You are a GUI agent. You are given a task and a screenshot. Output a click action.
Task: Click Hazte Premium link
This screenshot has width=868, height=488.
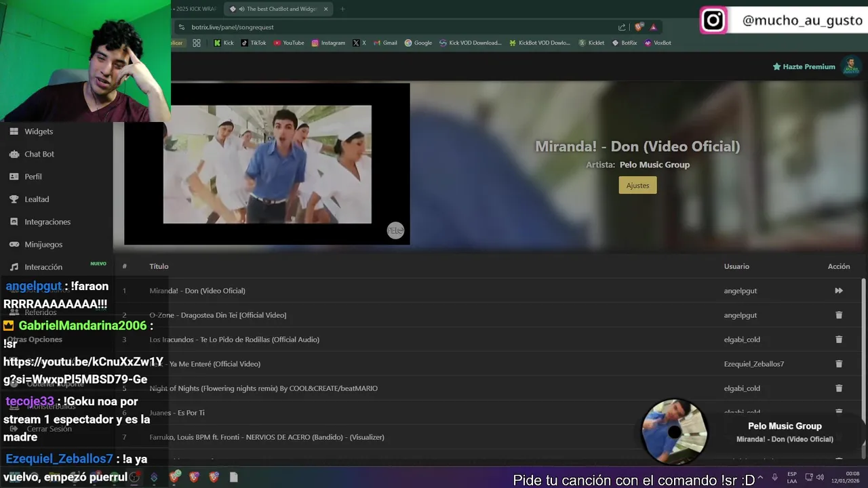pos(804,66)
